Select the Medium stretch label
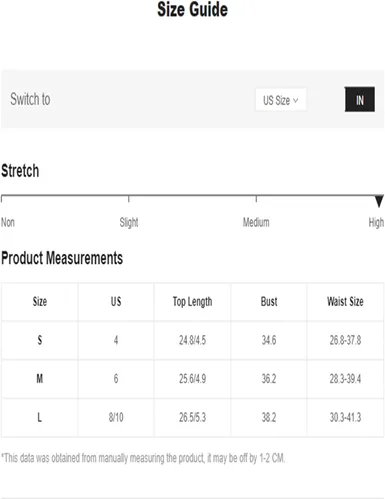The height and width of the screenshot is (500, 385). (x=256, y=222)
